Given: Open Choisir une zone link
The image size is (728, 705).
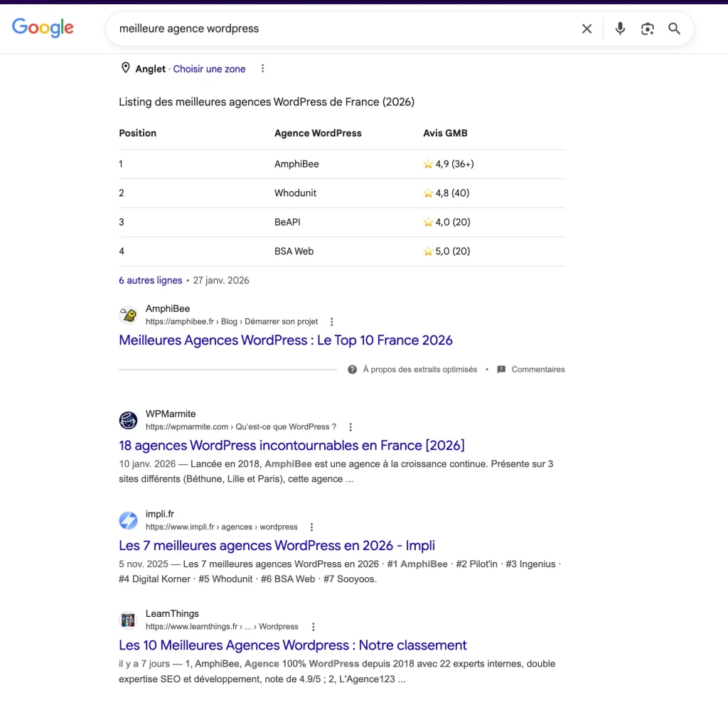Looking at the screenshot, I should click(210, 69).
